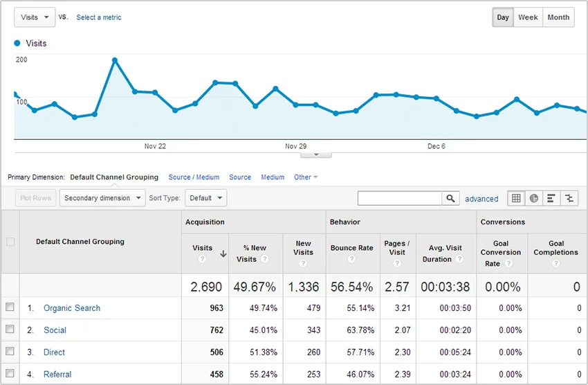
Task: Check the Social row checkbox
Action: pyautogui.click(x=10, y=329)
